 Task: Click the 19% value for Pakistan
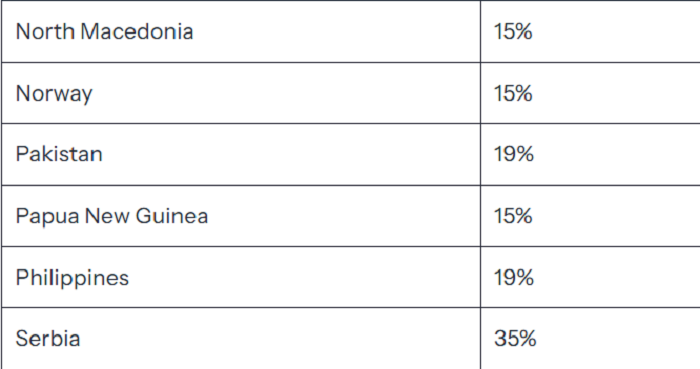tap(513, 154)
